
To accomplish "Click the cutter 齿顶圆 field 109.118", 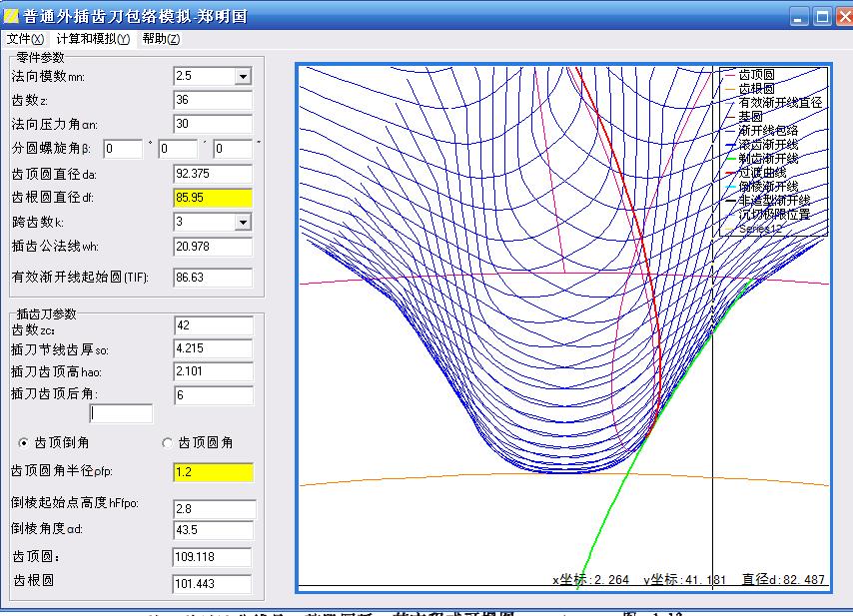I will (x=212, y=557).
